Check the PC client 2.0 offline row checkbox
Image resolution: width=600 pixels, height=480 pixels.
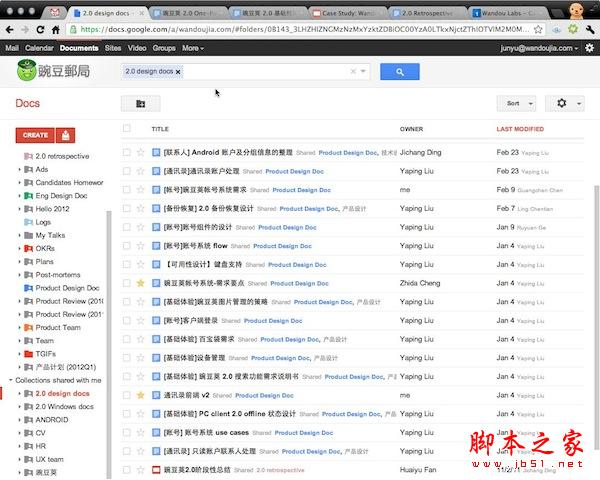(127, 414)
